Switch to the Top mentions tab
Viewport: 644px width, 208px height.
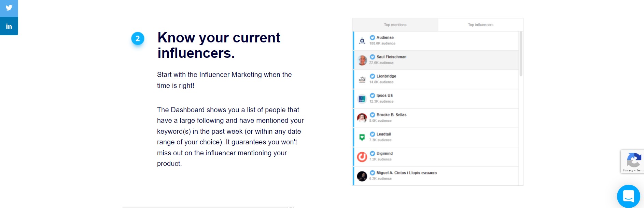pyautogui.click(x=395, y=25)
